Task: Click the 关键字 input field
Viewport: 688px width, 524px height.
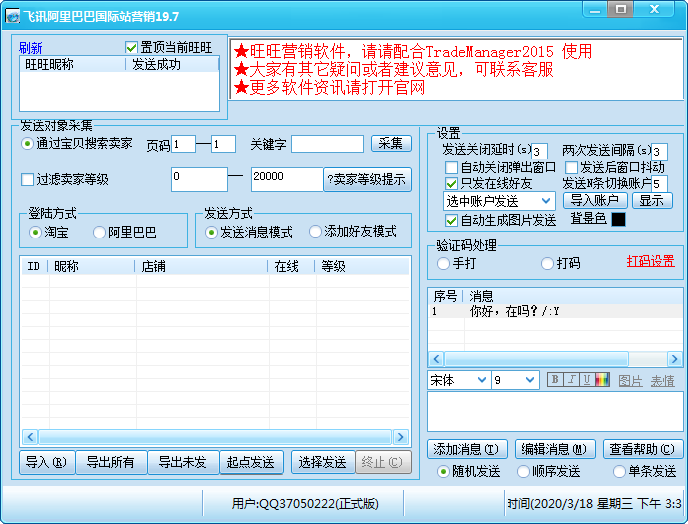Action: coord(327,144)
